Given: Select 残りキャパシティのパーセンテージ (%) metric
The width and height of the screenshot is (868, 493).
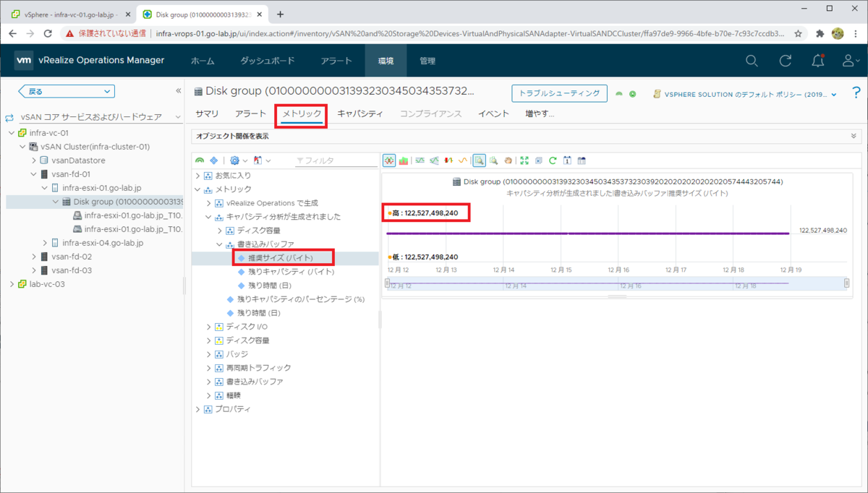Looking at the screenshot, I should 301,299.
